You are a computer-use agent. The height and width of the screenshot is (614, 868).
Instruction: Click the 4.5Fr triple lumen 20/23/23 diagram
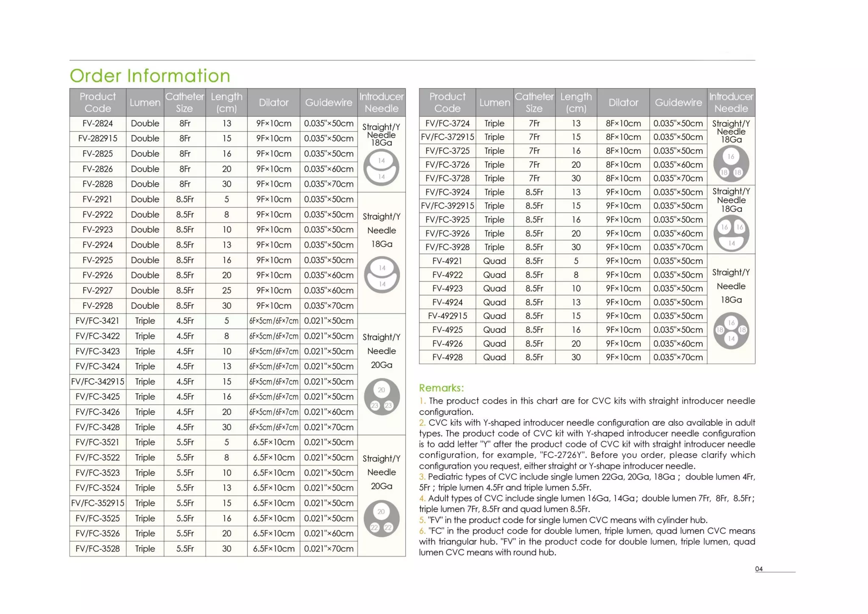coord(381,397)
